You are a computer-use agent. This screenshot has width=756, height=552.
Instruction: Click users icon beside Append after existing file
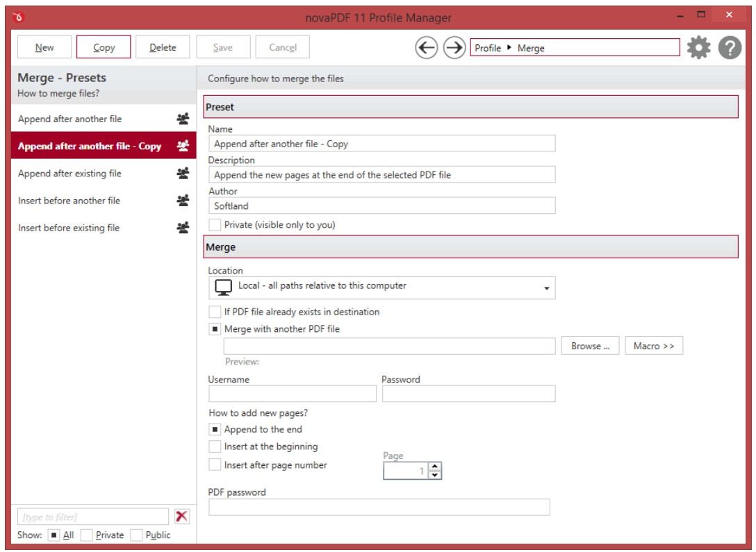click(183, 173)
